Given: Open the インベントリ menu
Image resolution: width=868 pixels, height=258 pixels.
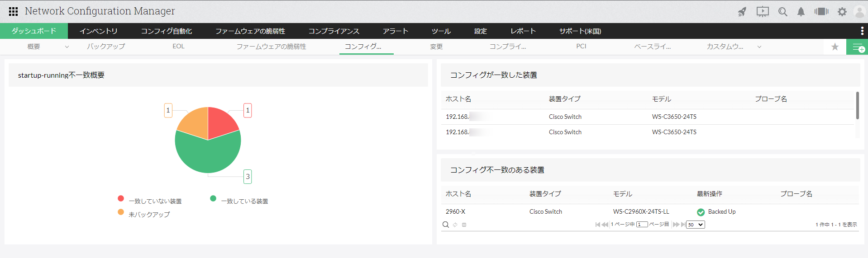Looking at the screenshot, I should click(x=98, y=31).
